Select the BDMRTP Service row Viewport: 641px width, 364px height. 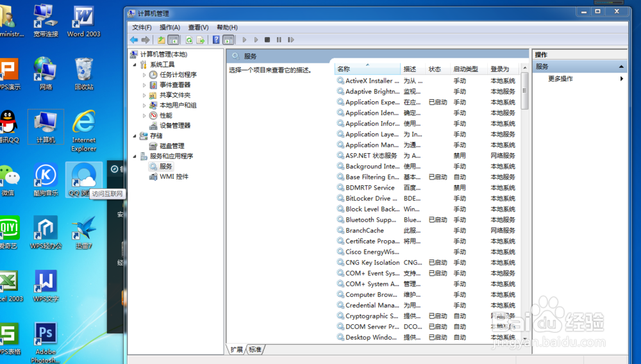point(427,188)
